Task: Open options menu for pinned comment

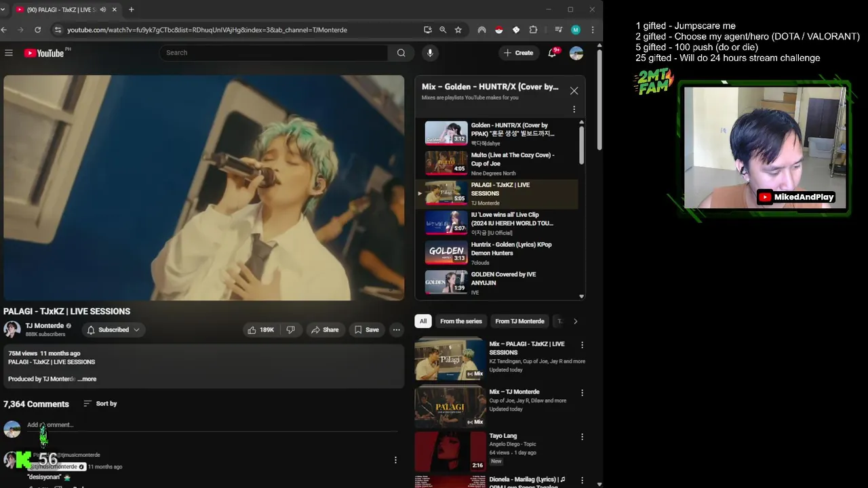Action: coord(395,460)
